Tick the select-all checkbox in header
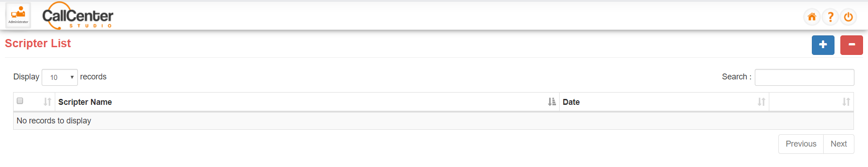 [20, 101]
